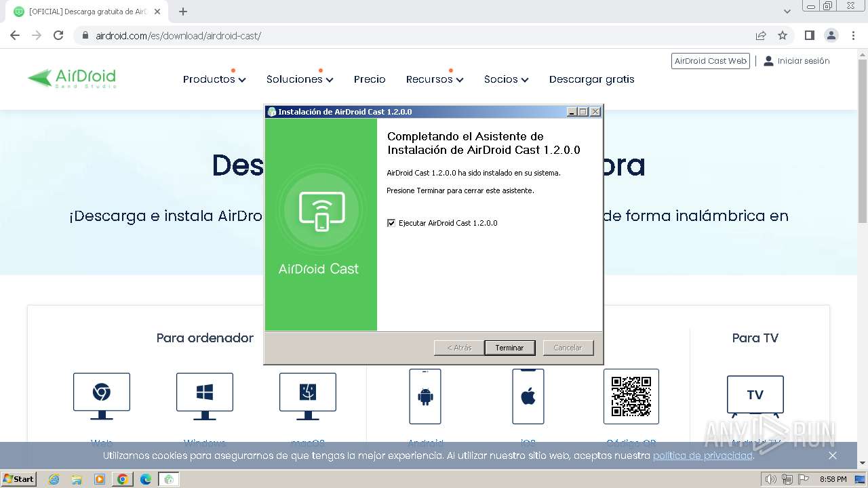
Task: Select the iOS Apple phone icon
Action: pyautogui.click(x=528, y=396)
